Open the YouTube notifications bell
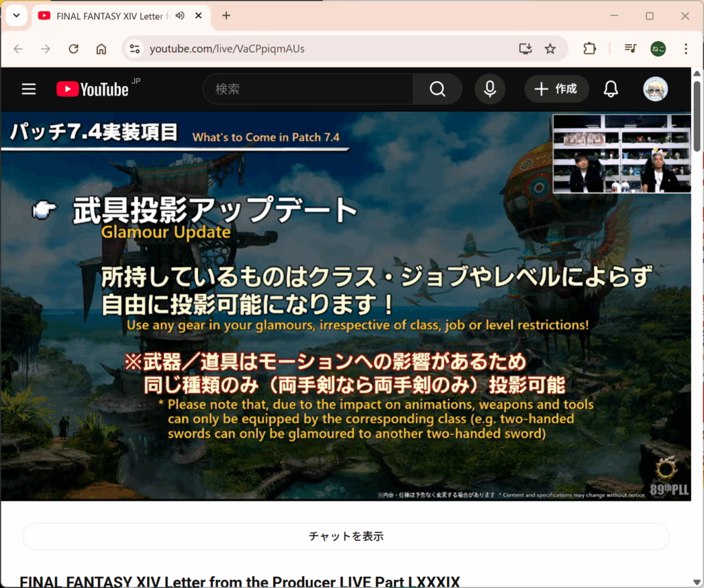This screenshot has width=704, height=588. (610, 89)
